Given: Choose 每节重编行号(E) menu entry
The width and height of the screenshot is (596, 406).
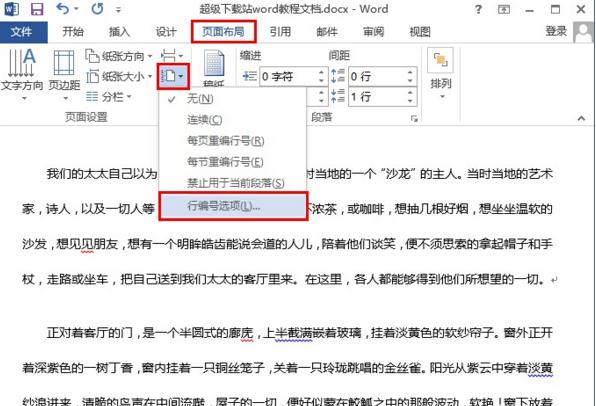Looking at the screenshot, I should pyautogui.click(x=233, y=162).
